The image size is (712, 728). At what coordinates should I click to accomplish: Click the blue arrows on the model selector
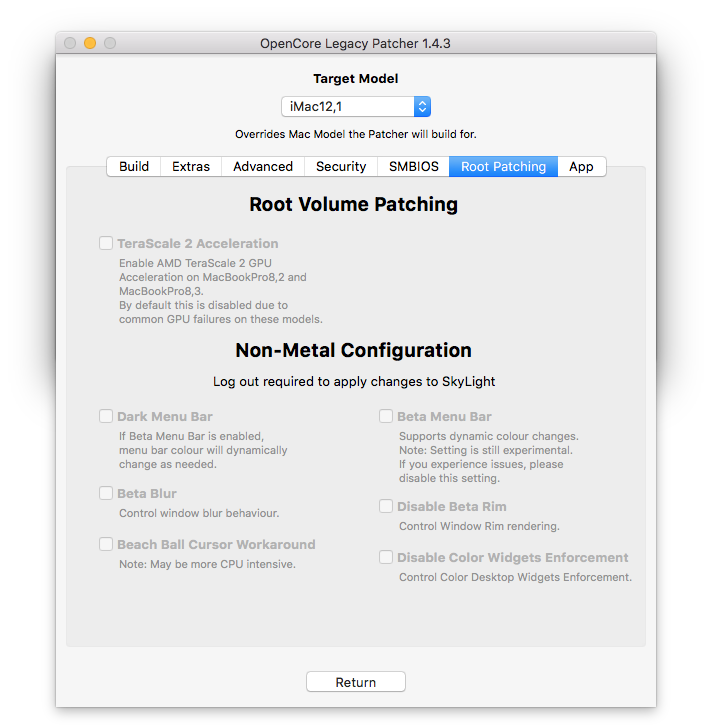click(x=422, y=107)
